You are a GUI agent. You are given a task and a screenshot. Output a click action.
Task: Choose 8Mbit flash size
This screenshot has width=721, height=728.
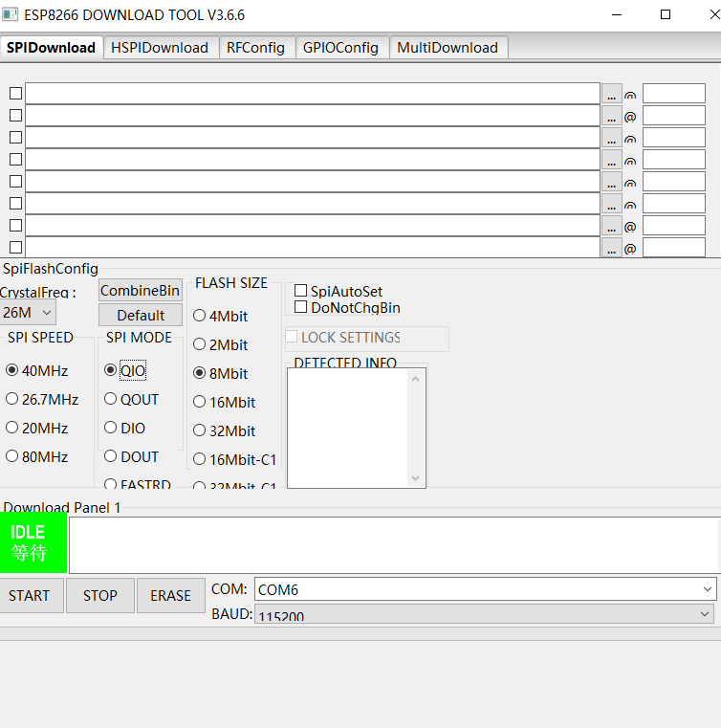(x=220, y=374)
